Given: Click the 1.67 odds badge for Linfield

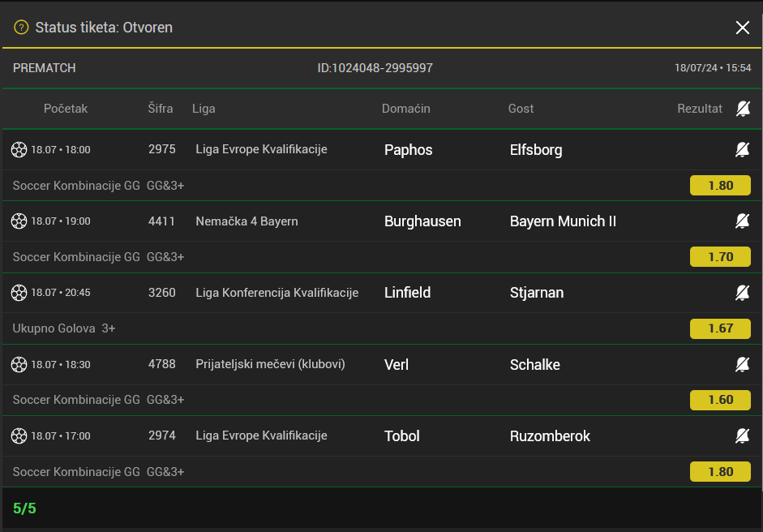Looking at the screenshot, I should pos(720,328).
